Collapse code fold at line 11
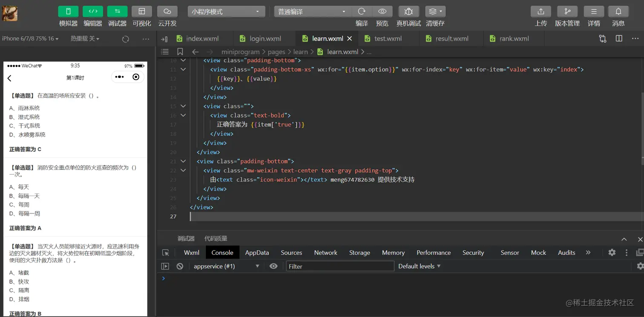Screen dimensions: 644x317 (183, 69)
